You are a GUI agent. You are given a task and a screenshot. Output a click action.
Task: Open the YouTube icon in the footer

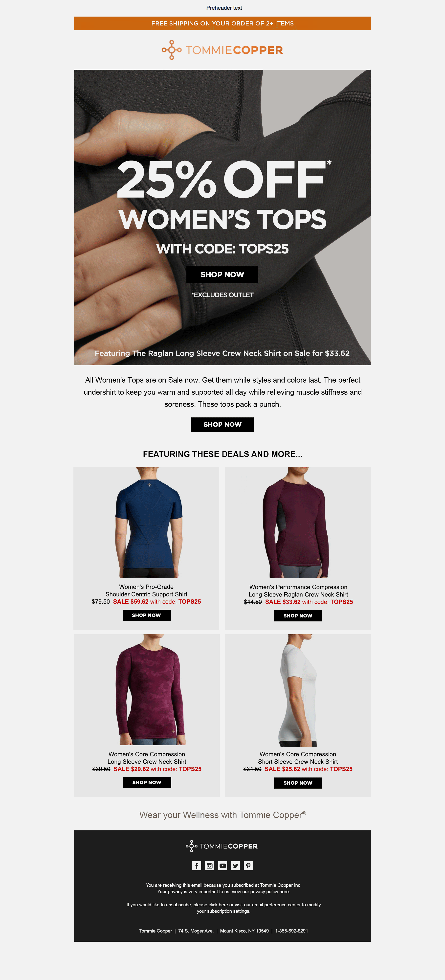tap(222, 866)
